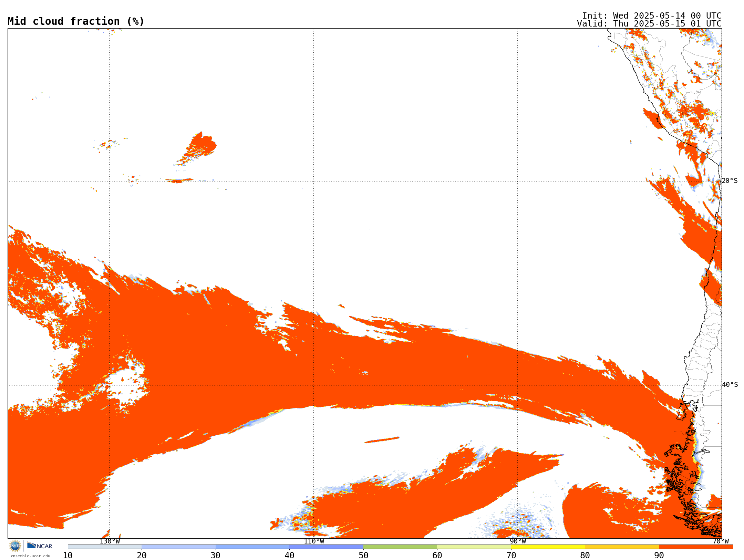Image resolution: width=744 pixels, height=560 pixels.
Task: Click the NSF logo icon
Action: pyautogui.click(x=15, y=546)
